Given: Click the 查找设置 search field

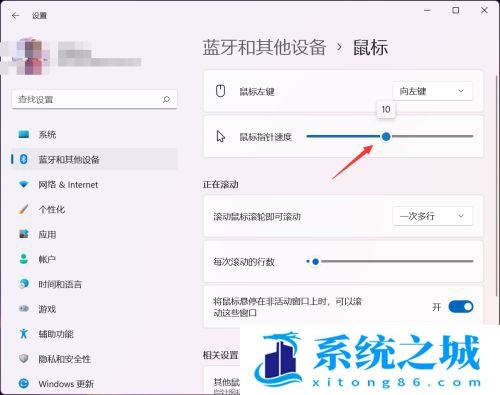Looking at the screenshot, I should 94,99.
